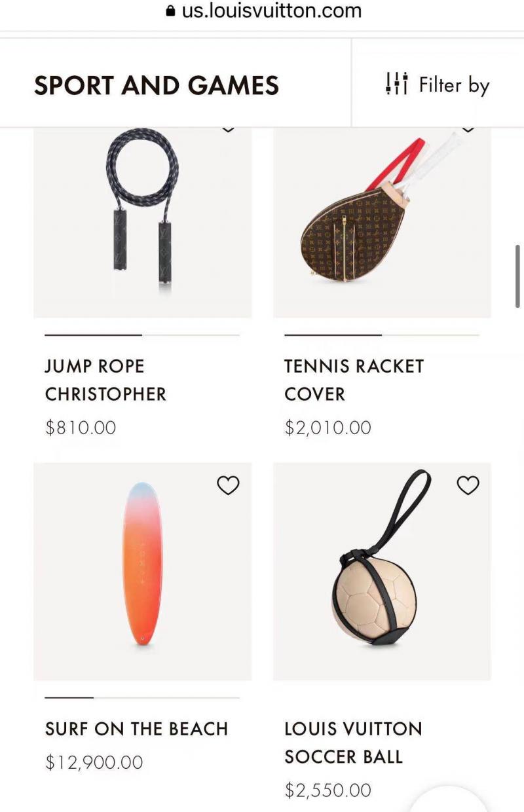524x812 pixels.
Task: Toggle the Jump Rope wishlist heart
Action: pyautogui.click(x=228, y=129)
